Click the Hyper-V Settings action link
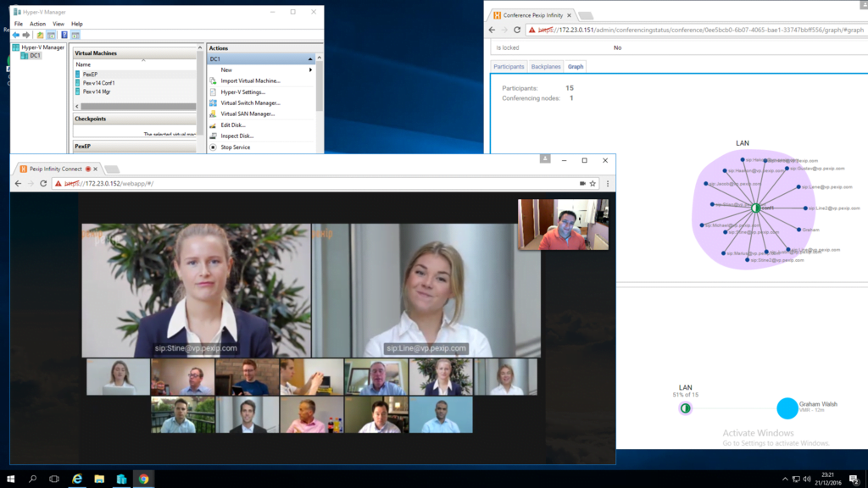This screenshot has height=488, width=868. pyautogui.click(x=242, y=91)
